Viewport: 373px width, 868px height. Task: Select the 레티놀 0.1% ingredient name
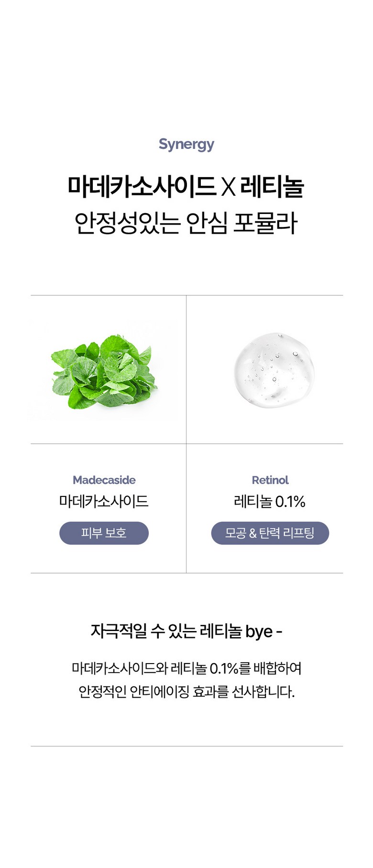click(270, 501)
